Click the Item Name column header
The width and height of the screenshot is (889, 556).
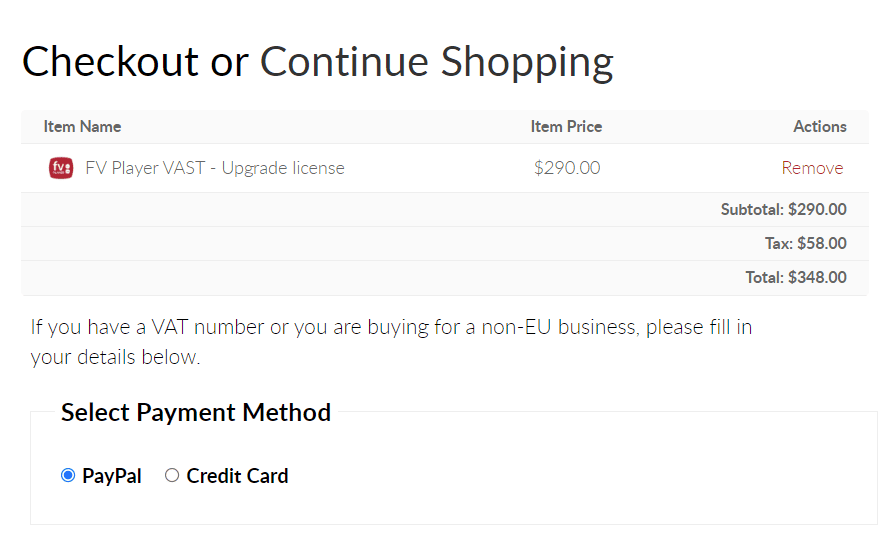click(x=82, y=126)
